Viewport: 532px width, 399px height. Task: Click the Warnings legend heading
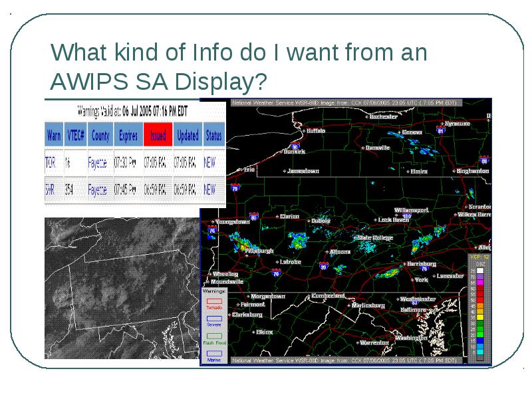[x=213, y=291]
